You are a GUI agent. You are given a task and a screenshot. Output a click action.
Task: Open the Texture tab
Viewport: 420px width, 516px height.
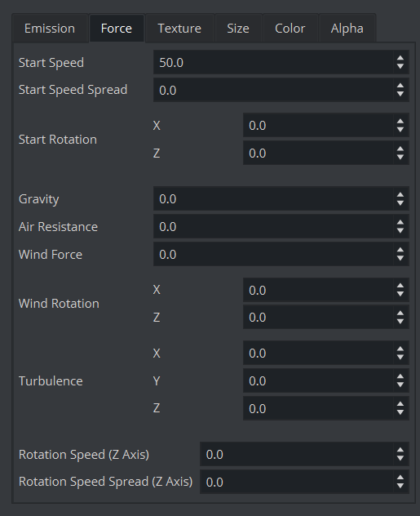coord(179,29)
